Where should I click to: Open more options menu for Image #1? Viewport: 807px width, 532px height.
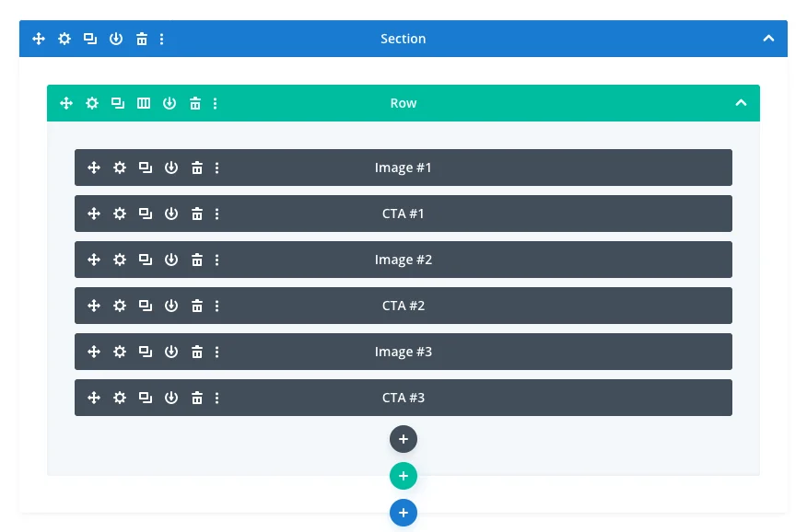click(x=217, y=168)
